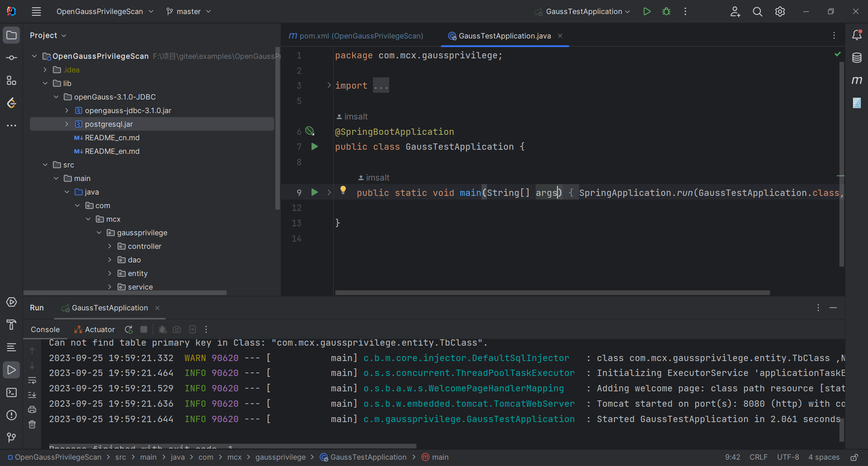Screen dimensions: 868x466
Task: Run class from gutter icon on line 7
Action: (x=315, y=147)
